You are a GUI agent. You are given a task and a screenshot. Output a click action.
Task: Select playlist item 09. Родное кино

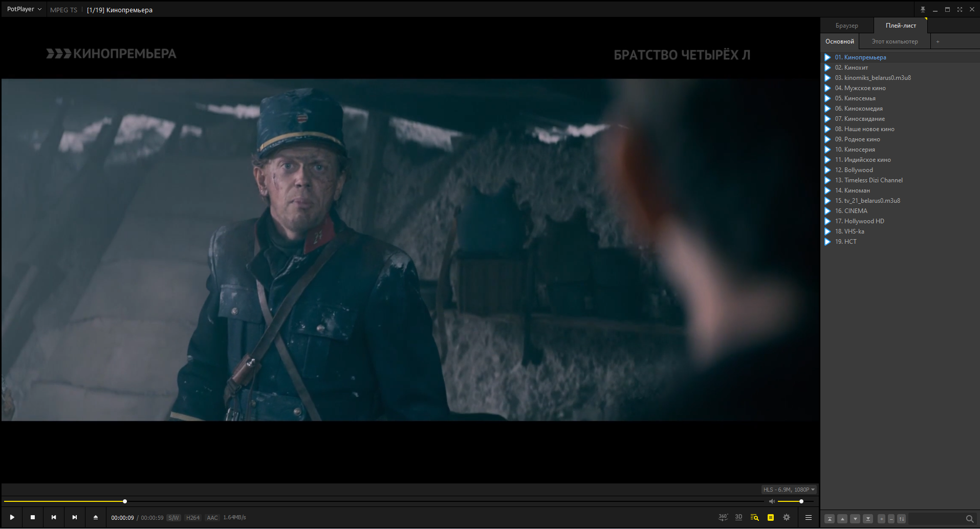pos(901,139)
